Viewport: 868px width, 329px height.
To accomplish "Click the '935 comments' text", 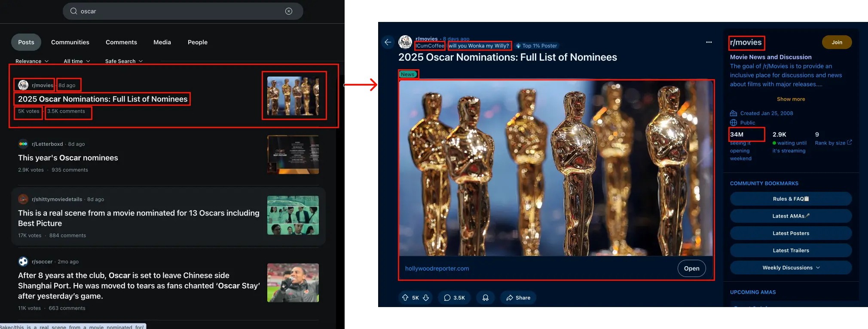I will pos(70,170).
